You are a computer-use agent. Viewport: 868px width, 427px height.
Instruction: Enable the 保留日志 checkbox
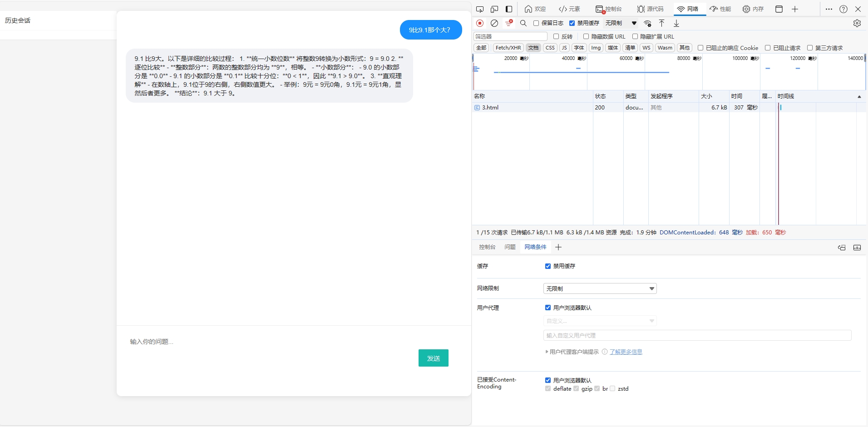point(536,23)
